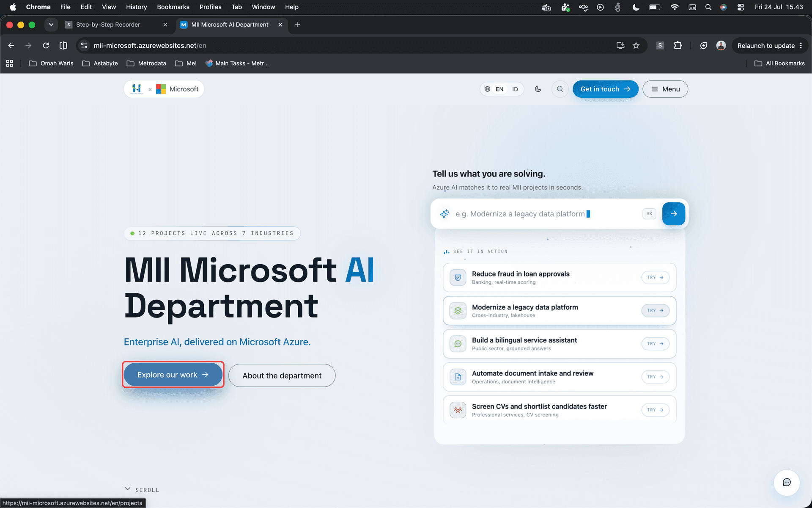This screenshot has width=812, height=508.
Task: Click the Microsoft logo in site header
Action: [177, 89]
